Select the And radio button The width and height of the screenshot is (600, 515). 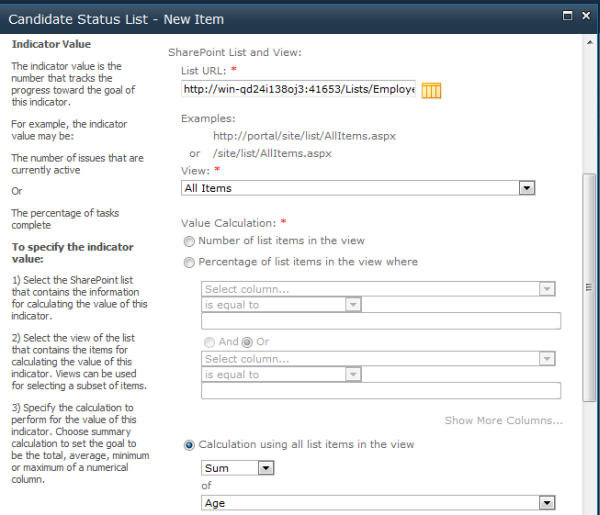pyautogui.click(x=208, y=342)
